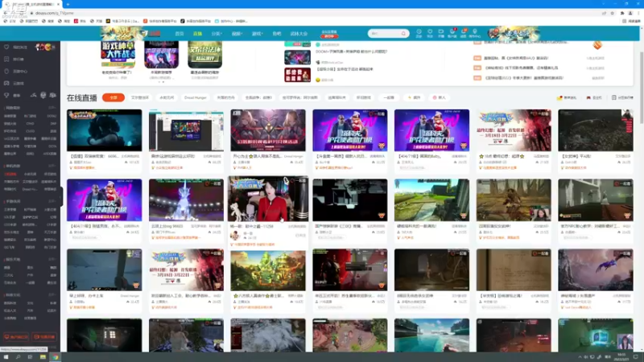Viewport: 644px width, 362px height.
Task: Click the rightmost nav item after 鱼吧
Action: click(x=299, y=34)
